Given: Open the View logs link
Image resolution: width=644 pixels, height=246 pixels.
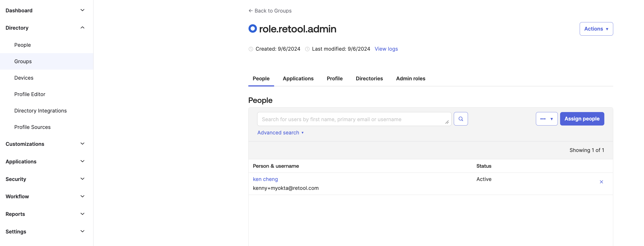Looking at the screenshot, I should tap(386, 49).
